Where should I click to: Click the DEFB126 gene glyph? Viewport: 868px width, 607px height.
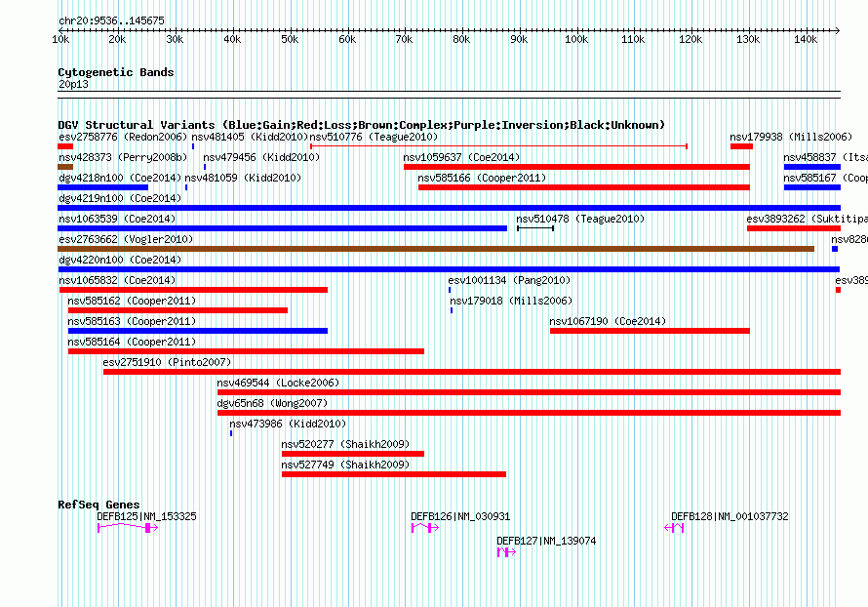point(425,528)
